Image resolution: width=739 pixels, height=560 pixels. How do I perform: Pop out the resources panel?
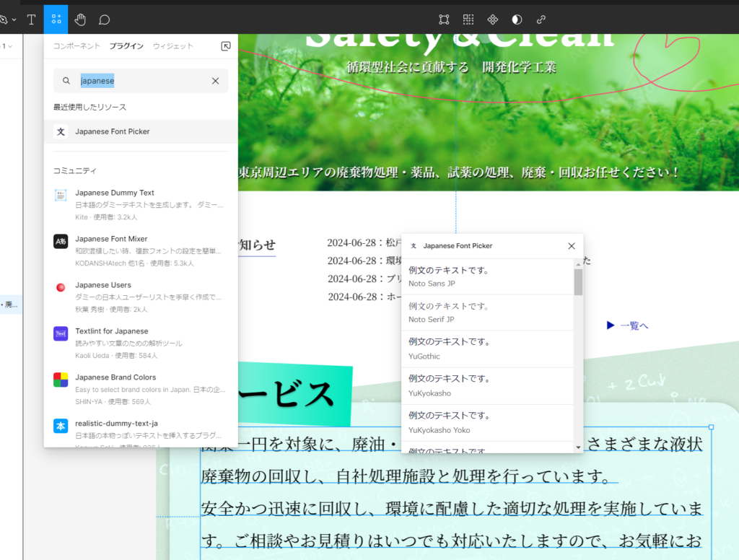[x=226, y=45]
